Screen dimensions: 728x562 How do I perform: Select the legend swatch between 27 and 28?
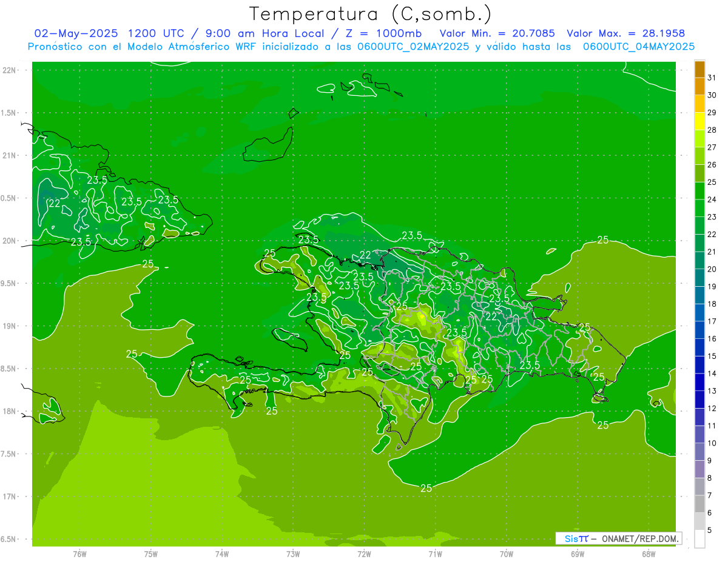point(699,139)
